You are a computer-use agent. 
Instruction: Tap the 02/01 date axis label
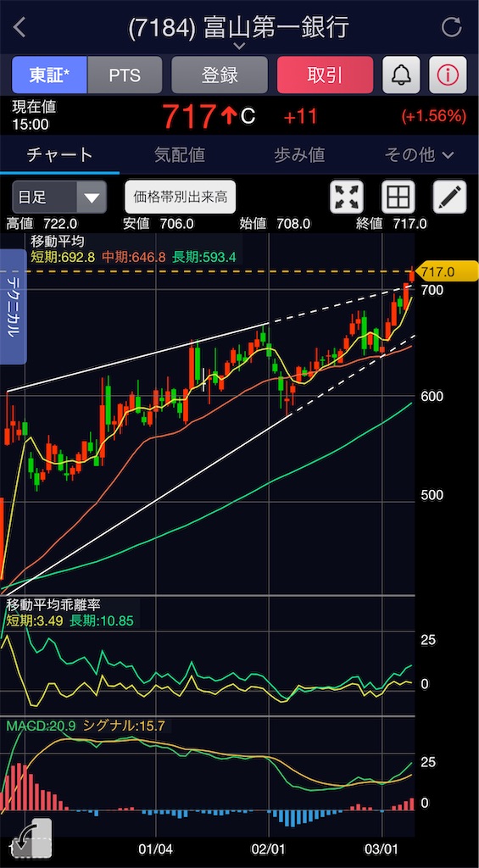click(269, 849)
